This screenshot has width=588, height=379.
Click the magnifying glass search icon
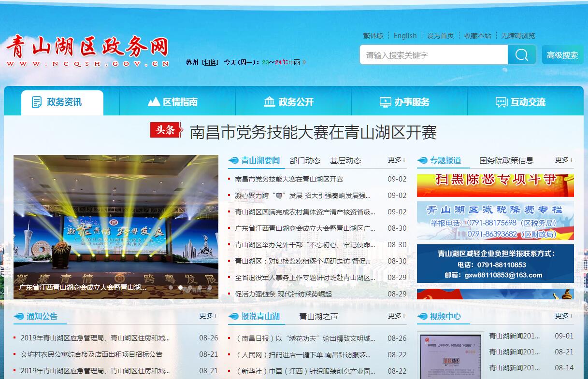click(x=521, y=55)
